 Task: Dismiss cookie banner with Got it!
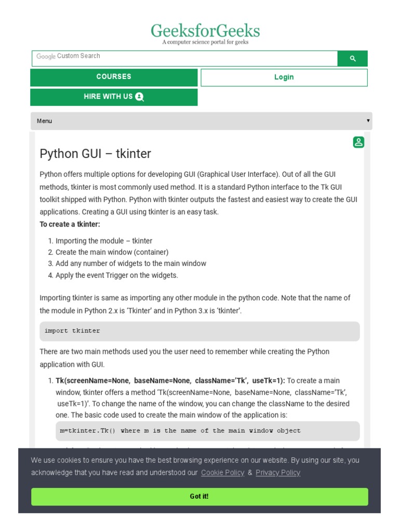(199, 497)
